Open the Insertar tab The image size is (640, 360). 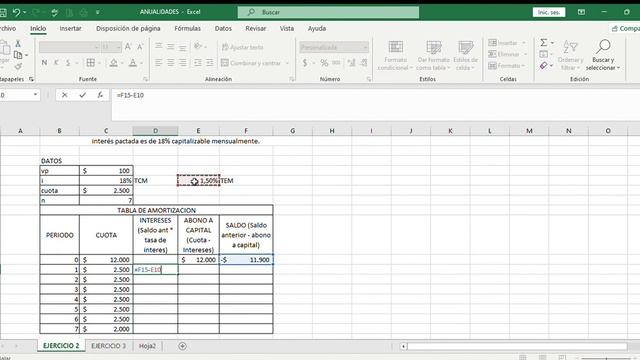pos(70,29)
